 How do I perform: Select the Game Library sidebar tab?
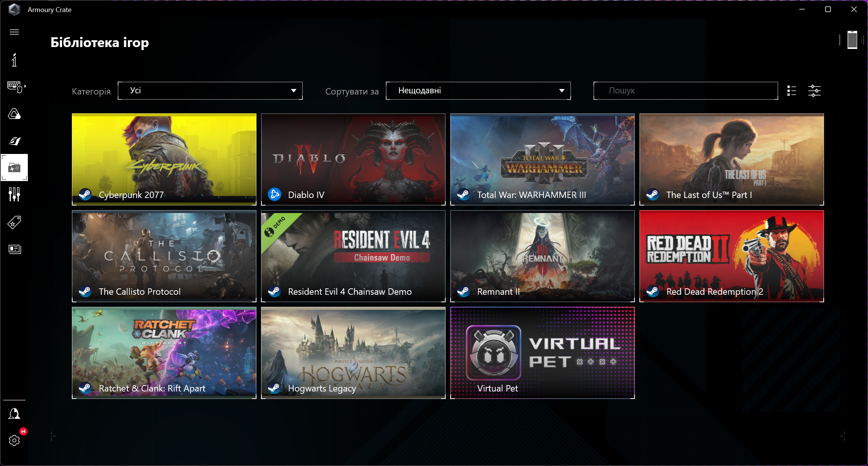point(14,168)
